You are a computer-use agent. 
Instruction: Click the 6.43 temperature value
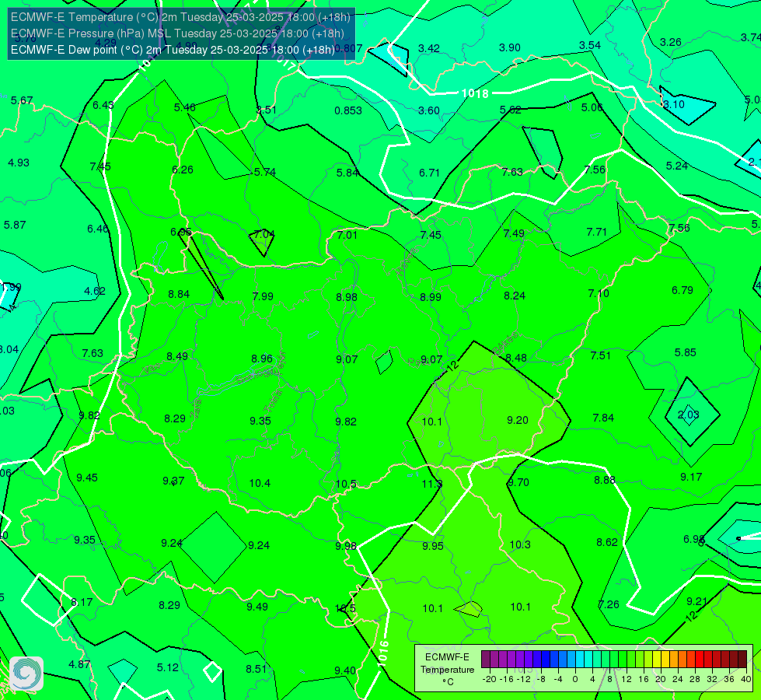pos(103,106)
